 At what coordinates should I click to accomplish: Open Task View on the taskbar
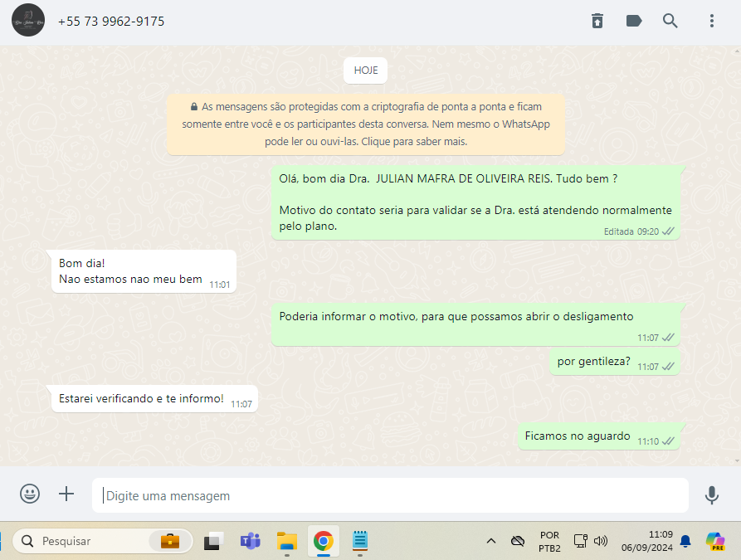click(x=213, y=542)
